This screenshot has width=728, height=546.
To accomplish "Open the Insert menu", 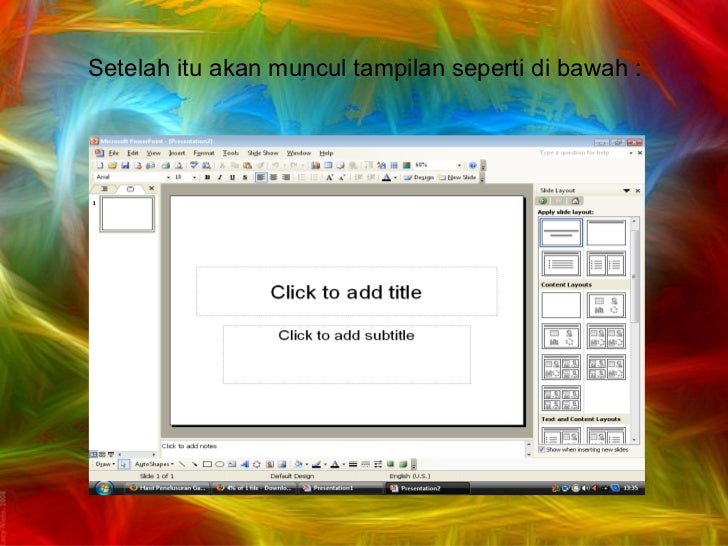I will pos(176,153).
